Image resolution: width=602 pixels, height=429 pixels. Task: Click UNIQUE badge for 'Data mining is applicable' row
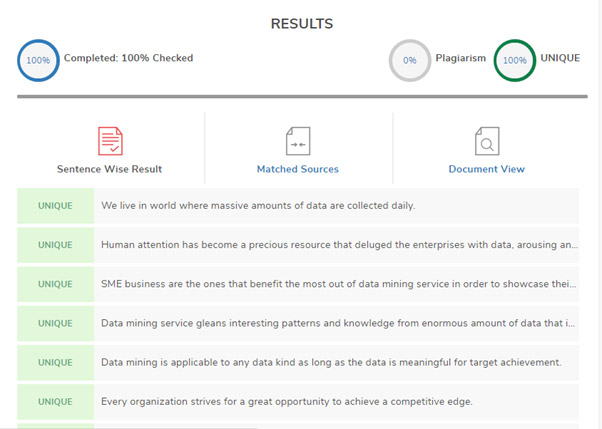click(x=55, y=363)
